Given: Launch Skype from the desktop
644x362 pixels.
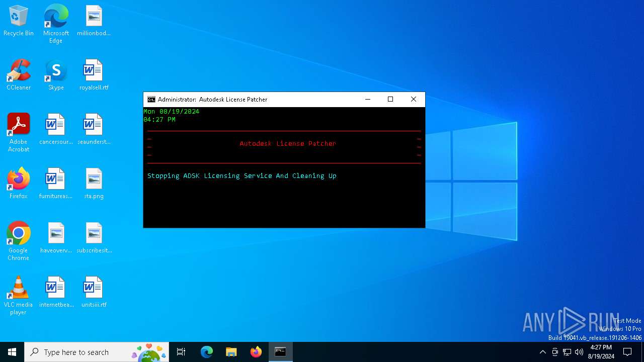Looking at the screenshot, I should 56,75.
